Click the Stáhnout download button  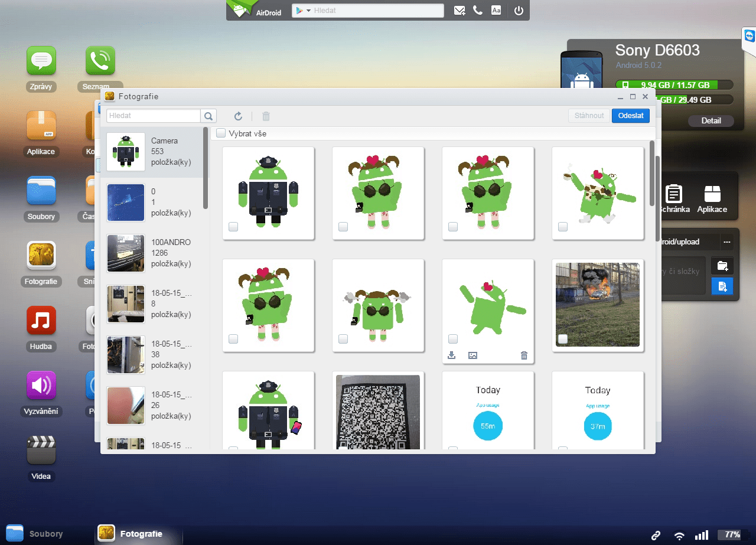tap(589, 116)
